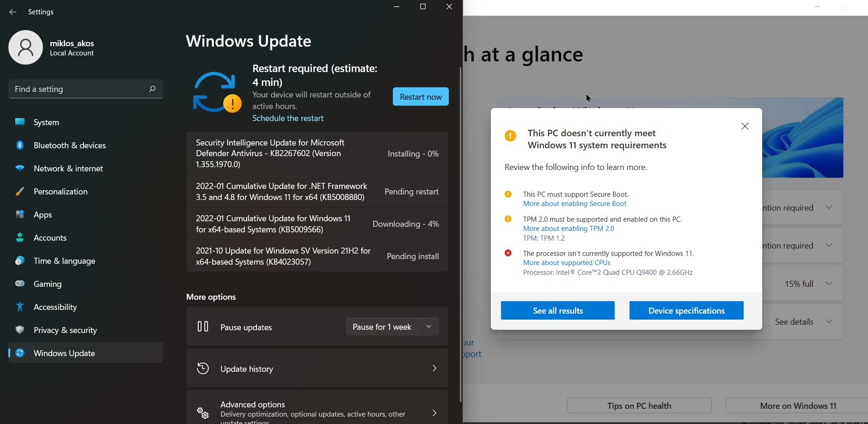Click the search magnifier in Find a setting
This screenshot has width=868, height=424.
152,89
